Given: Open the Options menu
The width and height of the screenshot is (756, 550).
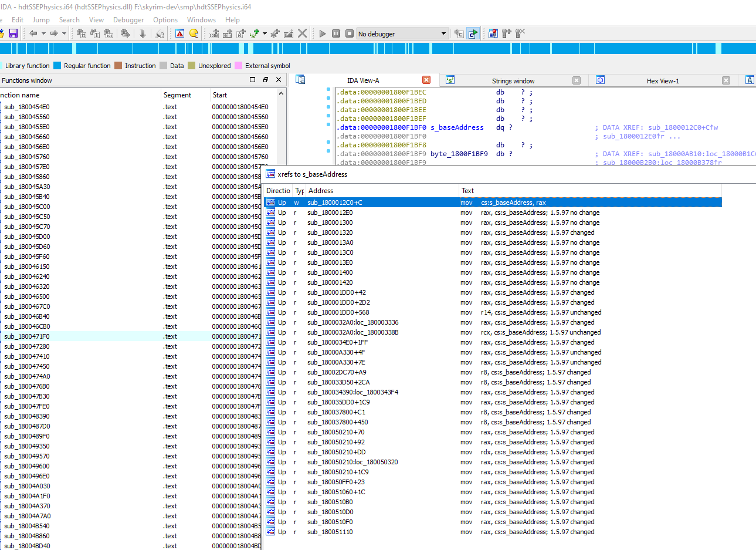Looking at the screenshot, I should [165, 19].
